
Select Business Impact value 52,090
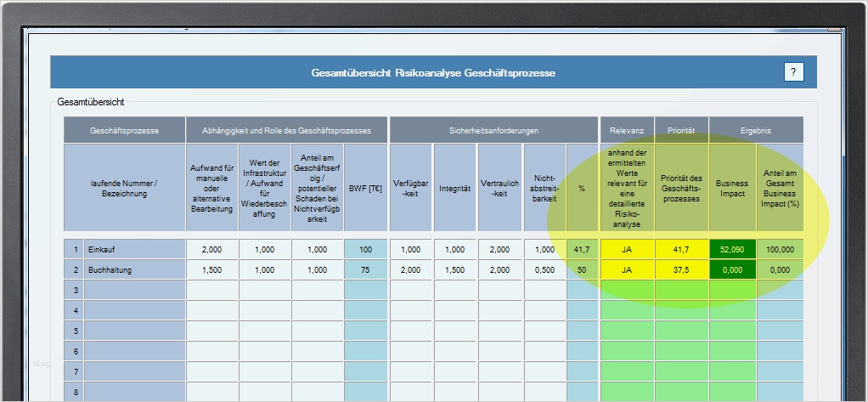point(732,249)
